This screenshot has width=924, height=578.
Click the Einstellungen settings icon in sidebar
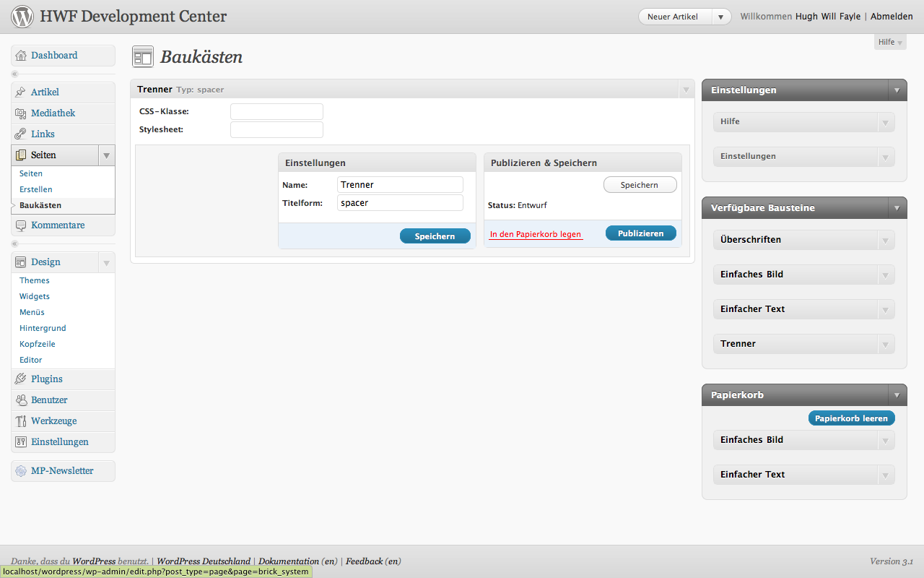[x=20, y=442]
